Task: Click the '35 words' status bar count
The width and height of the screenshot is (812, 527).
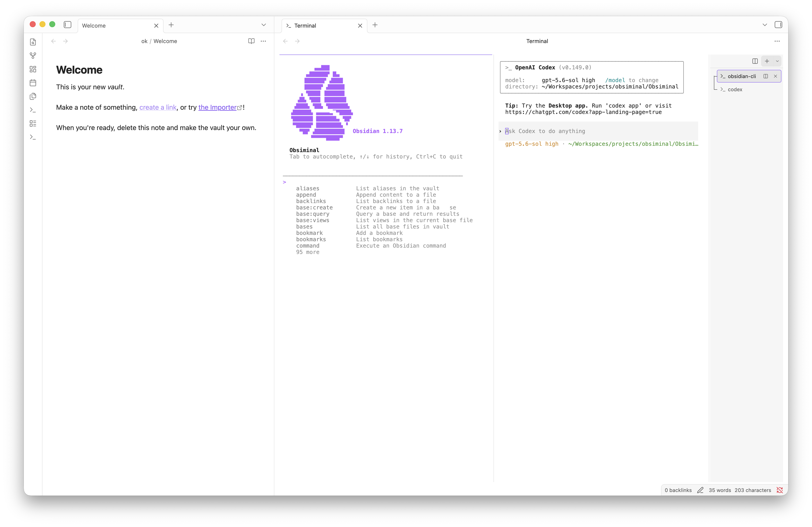Action: (720, 490)
